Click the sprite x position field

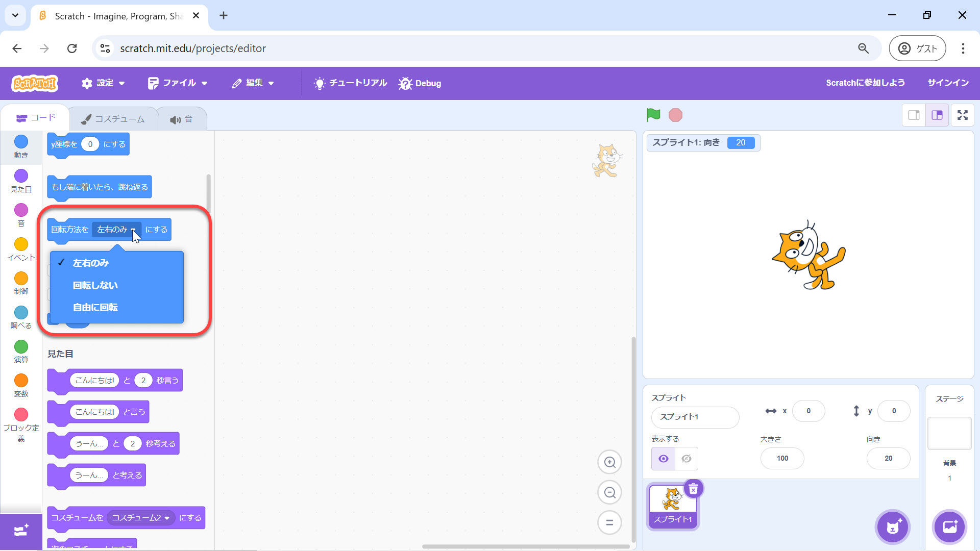(x=808, y=411)
